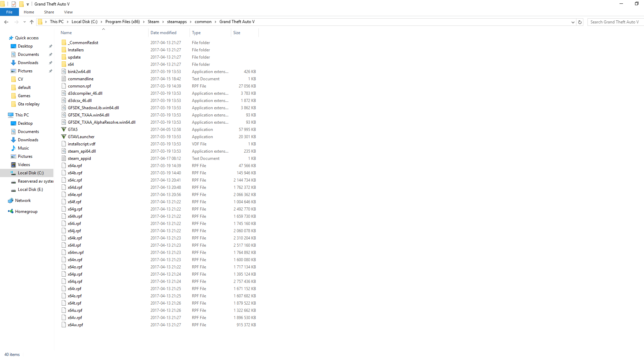Select Local Disk (C:) in navigation pane
The height and width of the screenshot is (358, 644).
pos(27,173)
